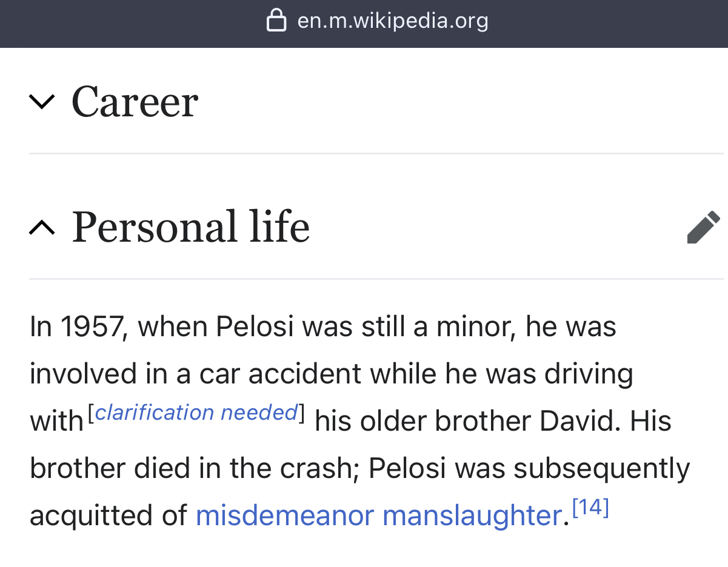The height and width of the screenshot is (567, 728).
Task: Click the year 1957 in the paragraph
Action: pyautogui.click(x=92, y=327)
